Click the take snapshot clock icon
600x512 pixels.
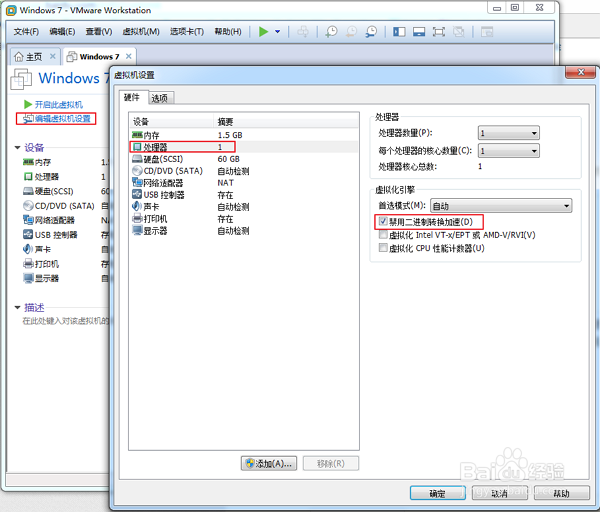point(331,32)
